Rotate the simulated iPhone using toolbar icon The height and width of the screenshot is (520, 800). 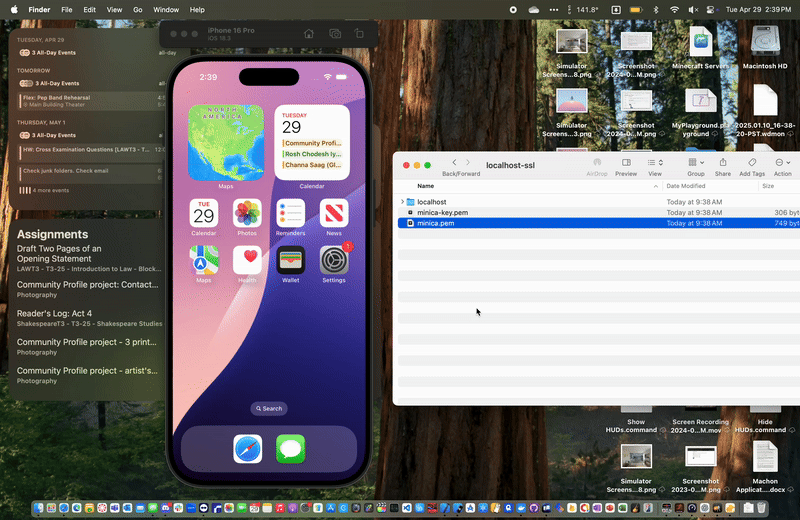360,34
